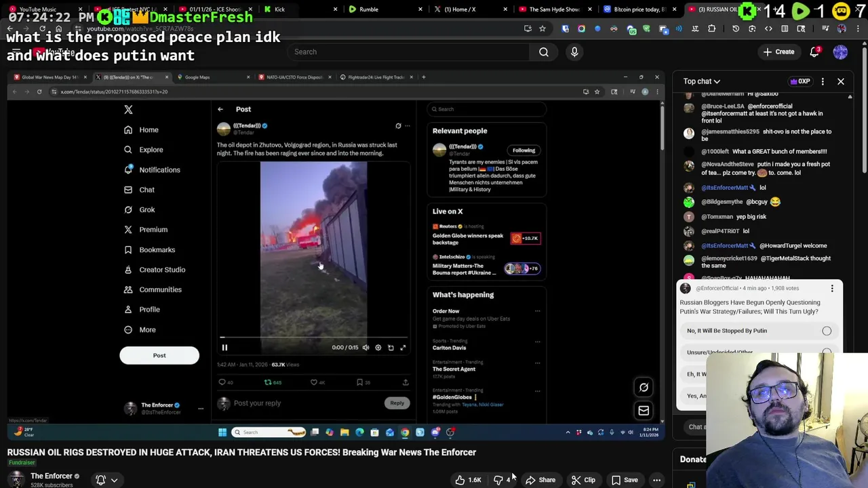Open Explore in X sidebar

(143, 150)
